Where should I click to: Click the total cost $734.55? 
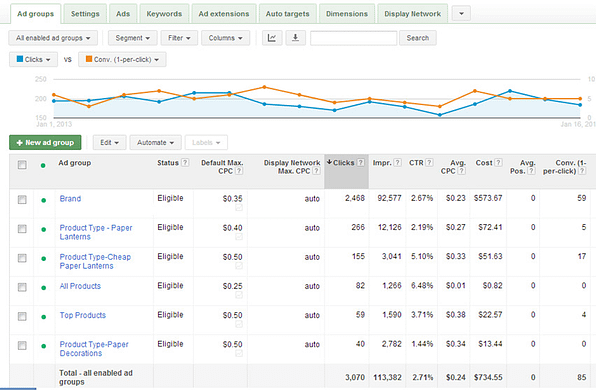pos(488,377)
